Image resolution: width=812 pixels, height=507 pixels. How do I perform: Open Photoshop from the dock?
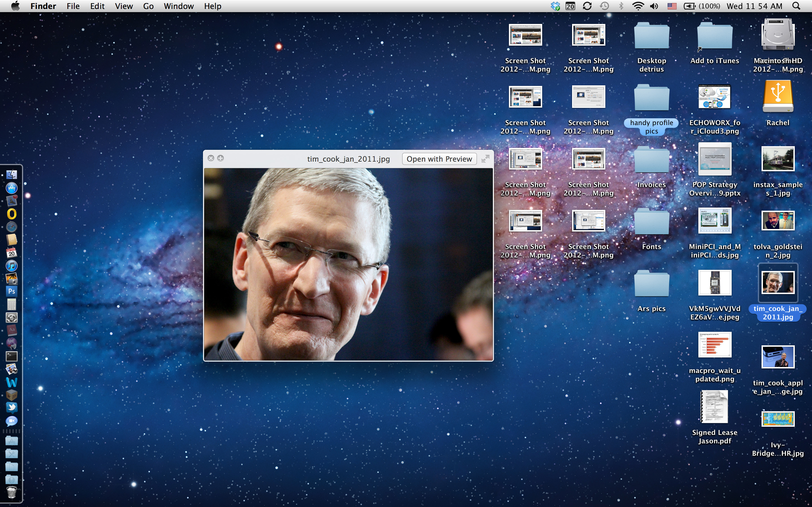pos(11,291)
